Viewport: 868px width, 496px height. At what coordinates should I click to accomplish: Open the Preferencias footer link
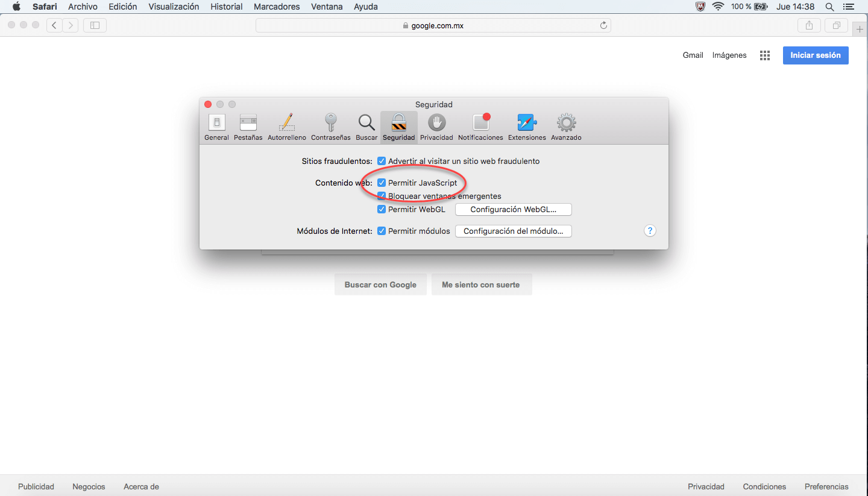826,486
